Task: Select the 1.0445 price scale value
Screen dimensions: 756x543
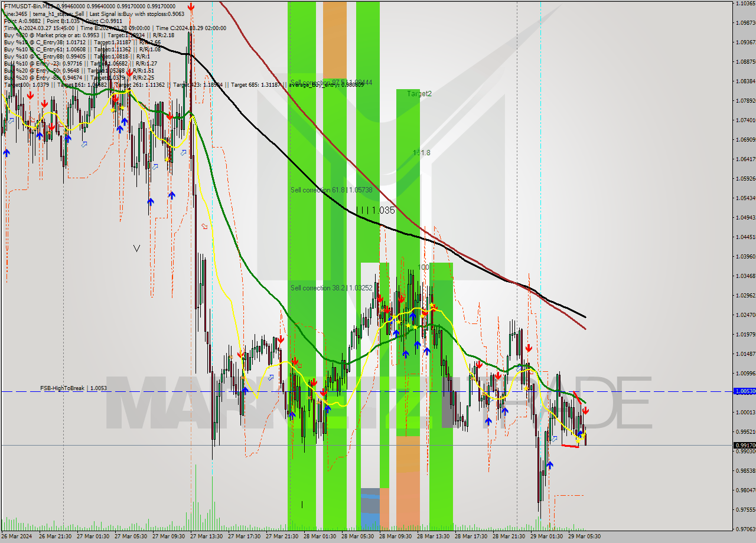Action: [745, 237]
